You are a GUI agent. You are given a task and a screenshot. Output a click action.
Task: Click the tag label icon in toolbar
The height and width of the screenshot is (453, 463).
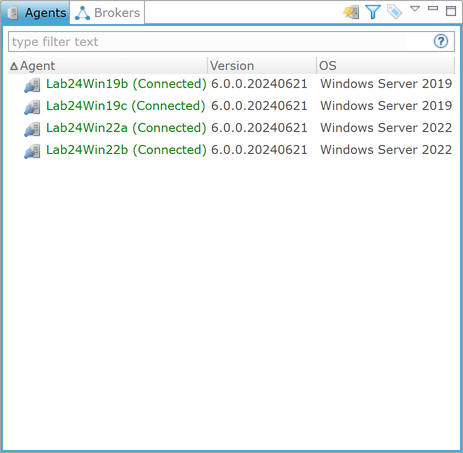(394, 12)
